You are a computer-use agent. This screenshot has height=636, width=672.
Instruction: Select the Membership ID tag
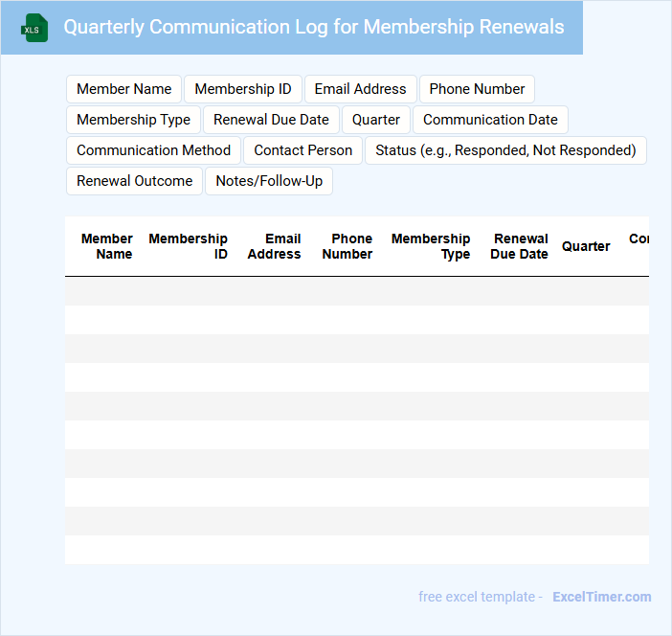pos(243,89)
